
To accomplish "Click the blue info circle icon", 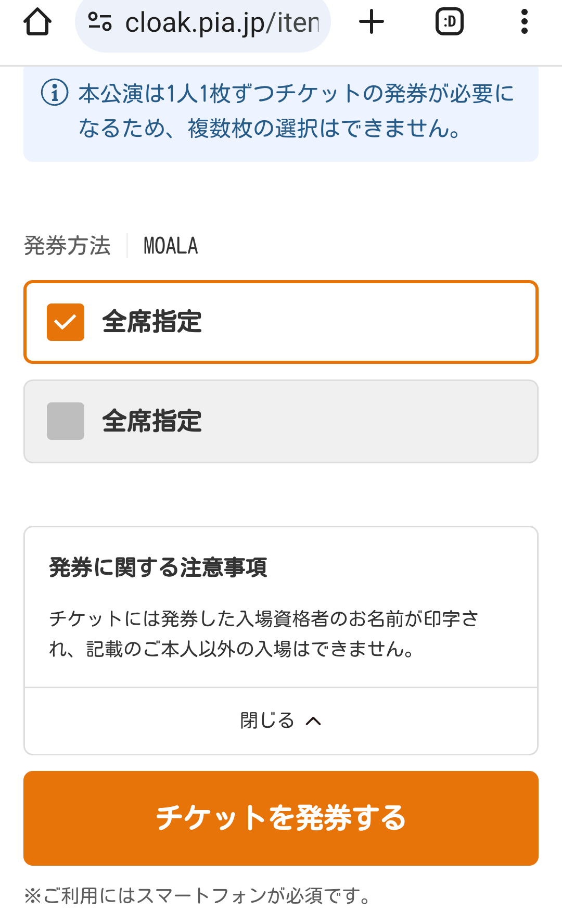I will [55, 93].
